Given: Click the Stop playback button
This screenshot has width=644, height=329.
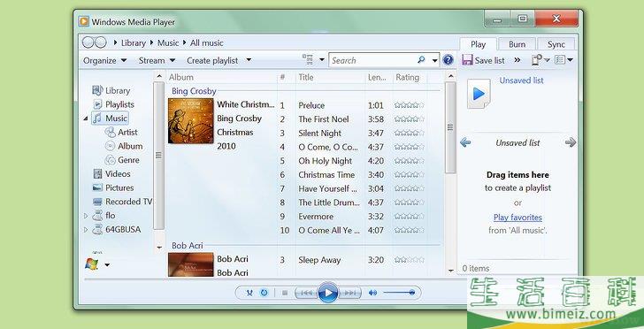Looking at the screenshot, I should 285,293.
